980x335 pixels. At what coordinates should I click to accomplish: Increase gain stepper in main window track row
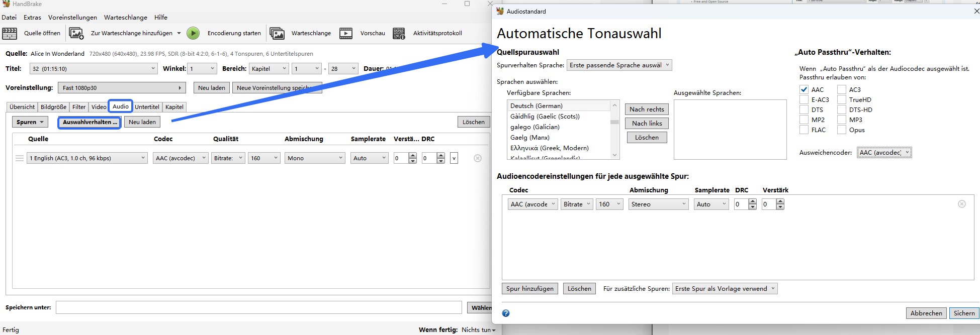[x=413, y=156]
